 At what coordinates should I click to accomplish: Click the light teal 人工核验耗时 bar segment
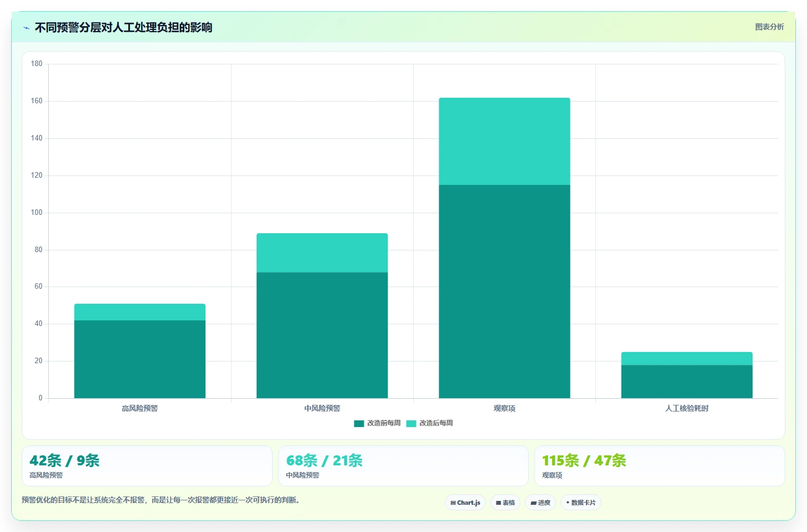pyautogui.click(x=686, y=359)
